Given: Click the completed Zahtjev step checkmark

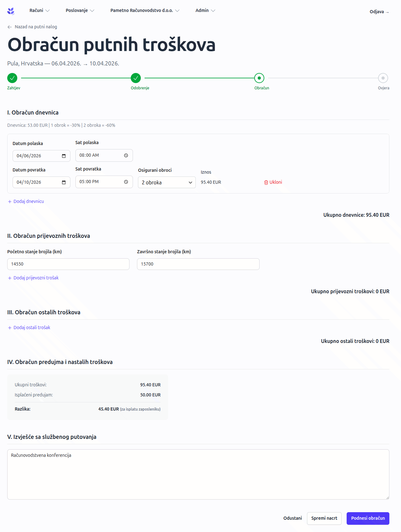Looking at the screenshot, I should [12, 78].
